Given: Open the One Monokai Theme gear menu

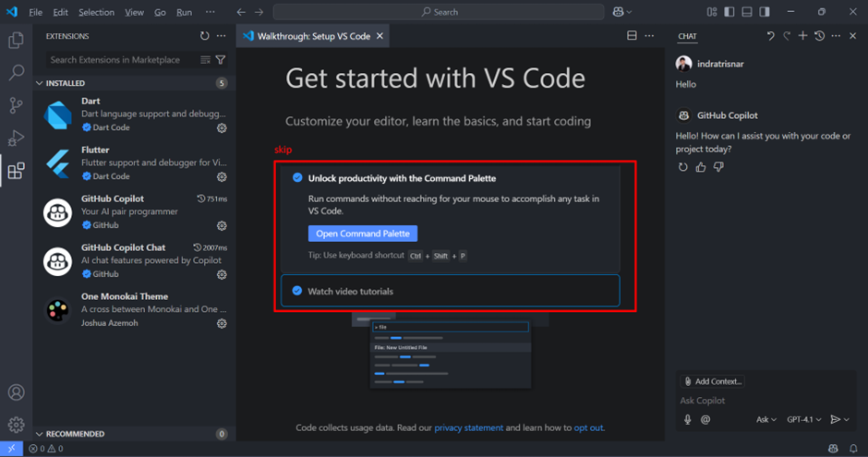Looking at the screenshot, I should tap(222, 324).
